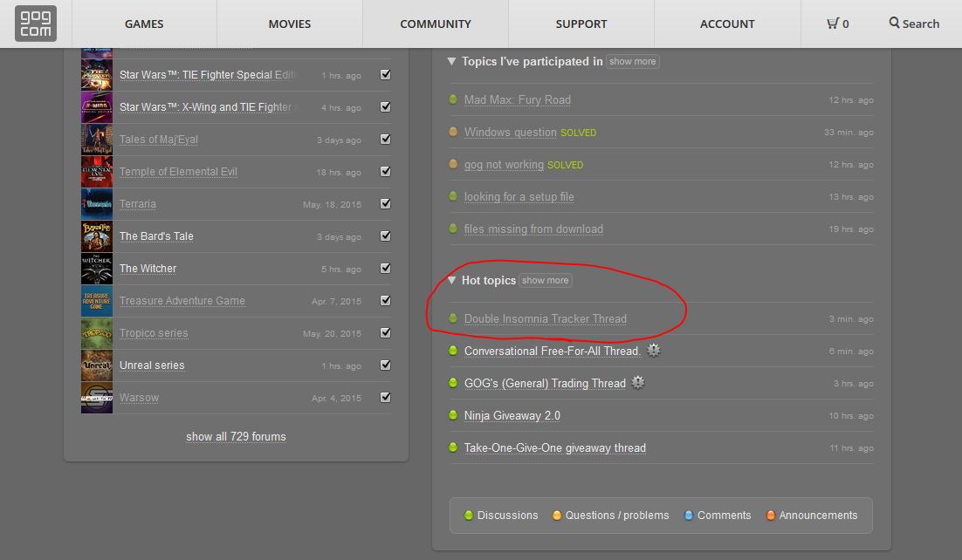Image resolution: width=962 pixels, height=560 pixels.
Task: Toggle the Warsow forum checkbox
Action: tap(385, 397)
